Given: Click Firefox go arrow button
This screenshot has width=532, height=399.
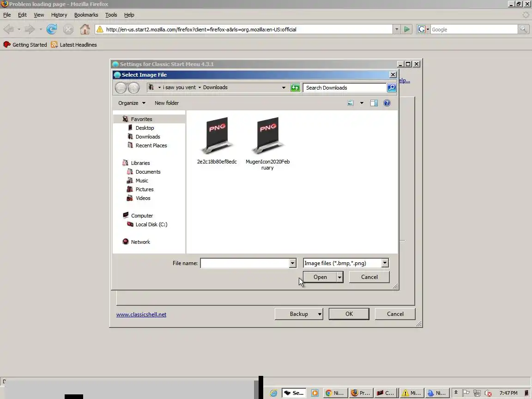Looking at the screenshot, I should 406,29.
